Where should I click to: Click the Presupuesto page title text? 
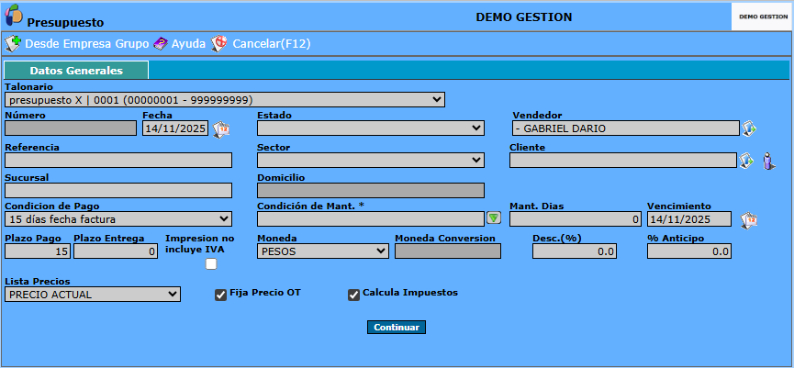tap(65, 23)
